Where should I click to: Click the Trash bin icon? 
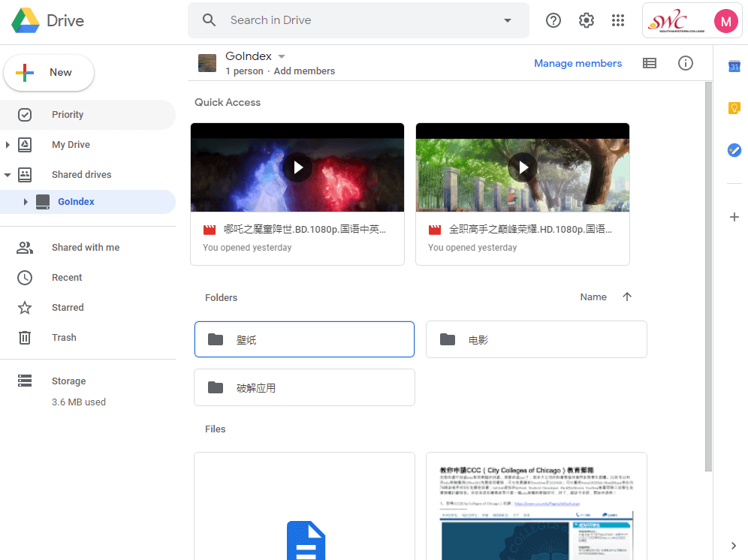click(25, 337)
